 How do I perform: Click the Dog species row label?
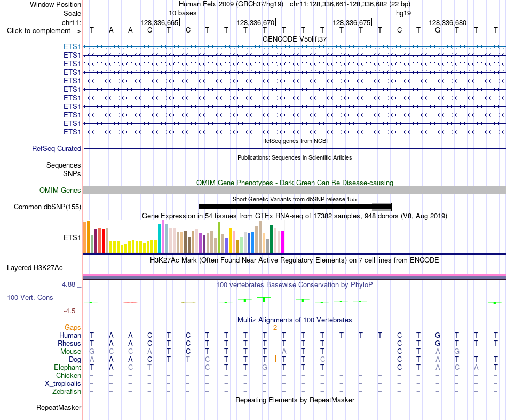75,360
